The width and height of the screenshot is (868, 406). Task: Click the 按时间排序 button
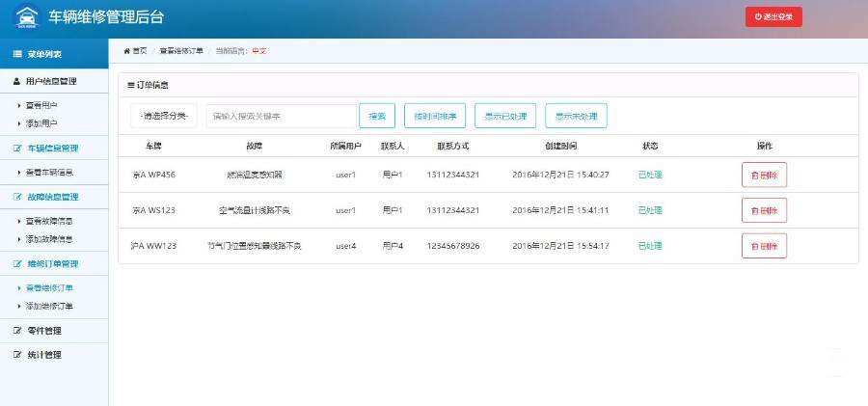click(x=435, y=117)
